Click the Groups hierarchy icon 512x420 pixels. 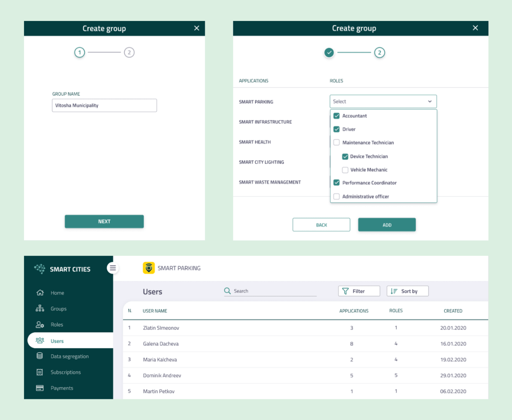click(x=40, y=308)
